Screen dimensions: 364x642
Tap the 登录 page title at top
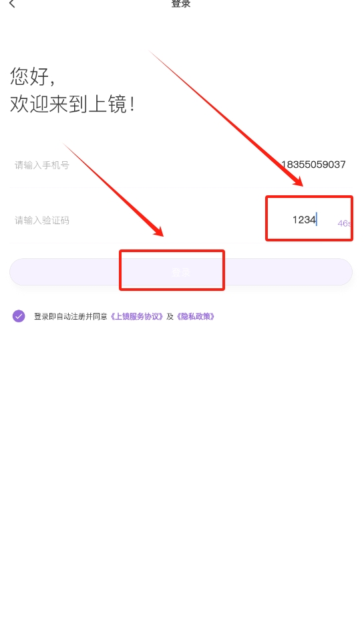tap(181, 4)
